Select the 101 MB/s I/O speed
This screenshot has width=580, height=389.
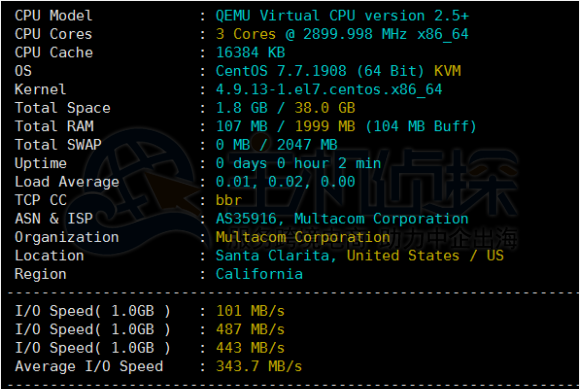[x=250, y=311]
